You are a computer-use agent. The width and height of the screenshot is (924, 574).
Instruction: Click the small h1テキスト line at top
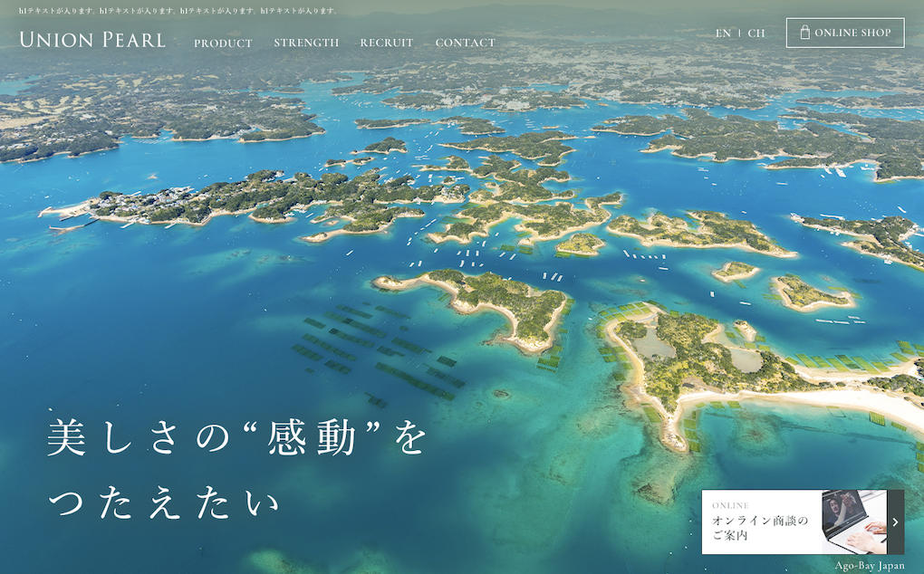(x=179, y=11)
